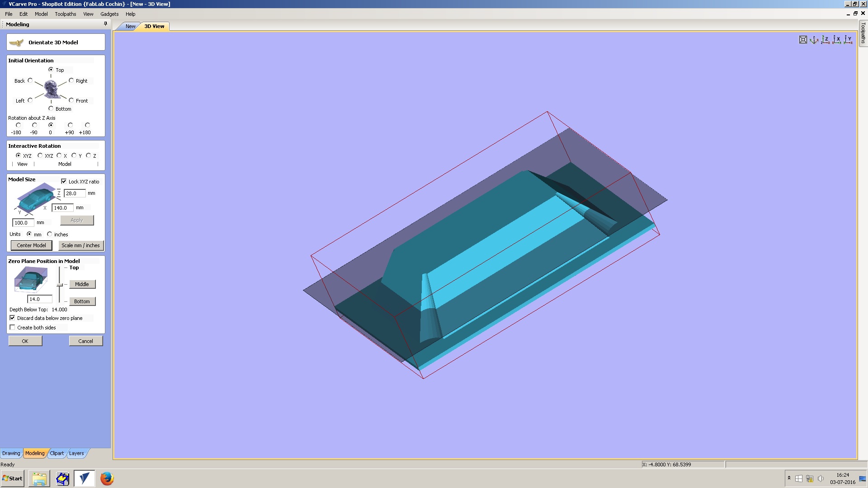Set Z rotation to +90

[70, 125]
